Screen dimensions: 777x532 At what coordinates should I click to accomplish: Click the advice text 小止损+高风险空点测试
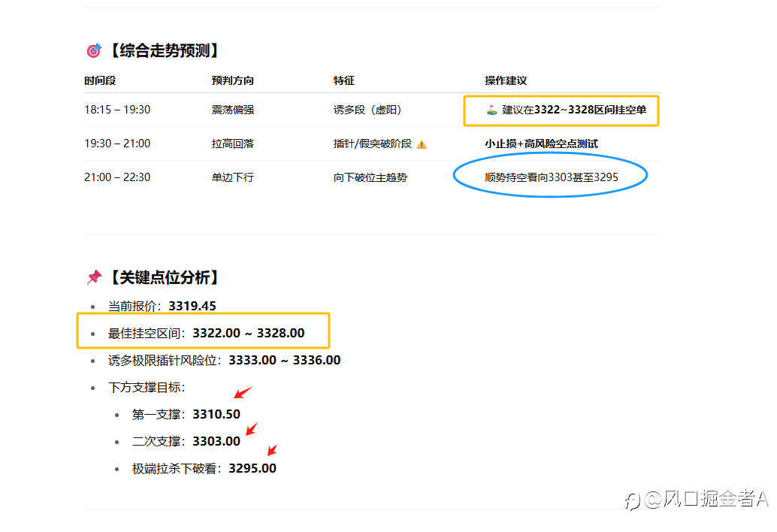[x=541, y=144]
